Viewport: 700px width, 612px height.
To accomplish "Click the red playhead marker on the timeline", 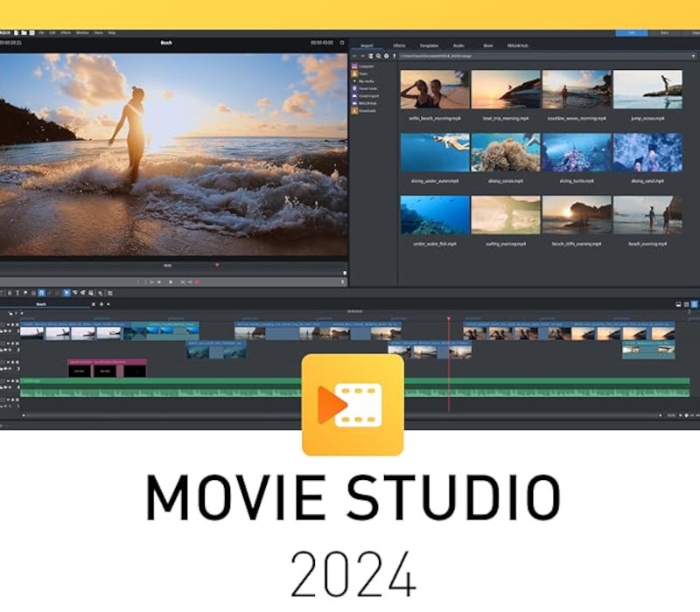I will (449, 318).
